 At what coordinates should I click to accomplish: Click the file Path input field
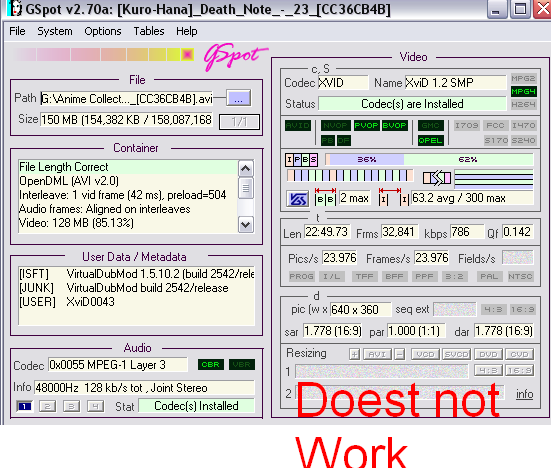coord(126,99)
